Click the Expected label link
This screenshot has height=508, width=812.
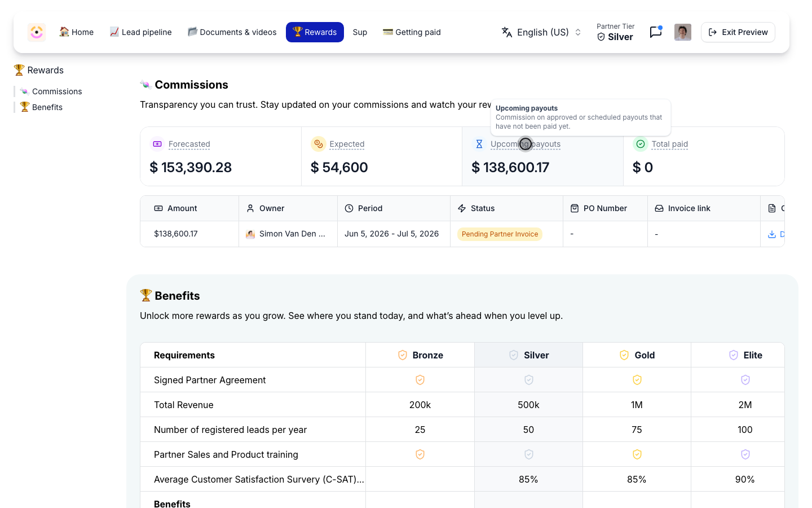[x=347, y=144]
